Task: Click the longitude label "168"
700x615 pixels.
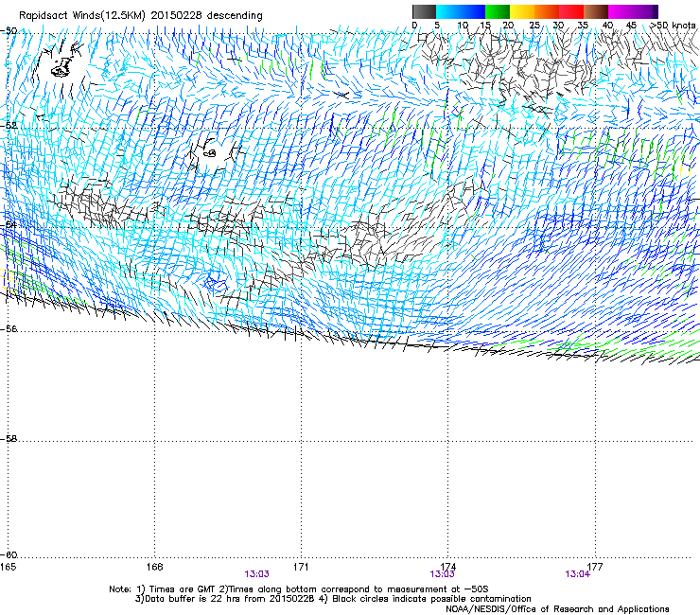Action: [x=154, y=567]
